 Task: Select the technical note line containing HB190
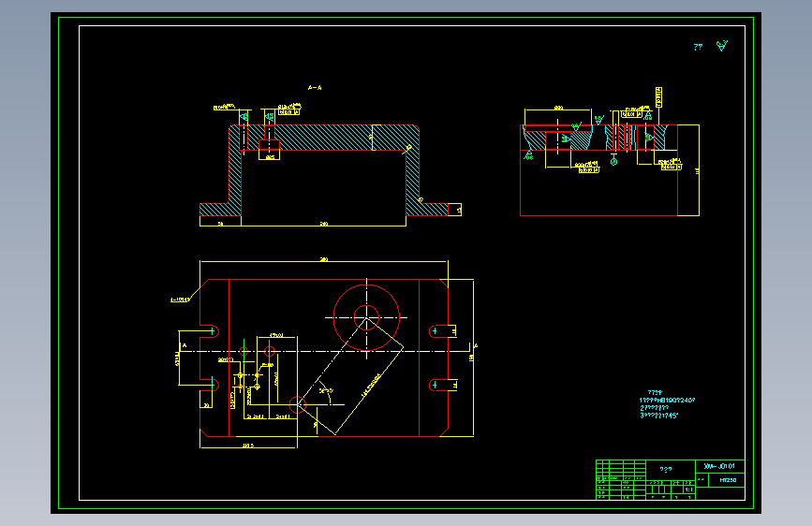pos(667,401)
